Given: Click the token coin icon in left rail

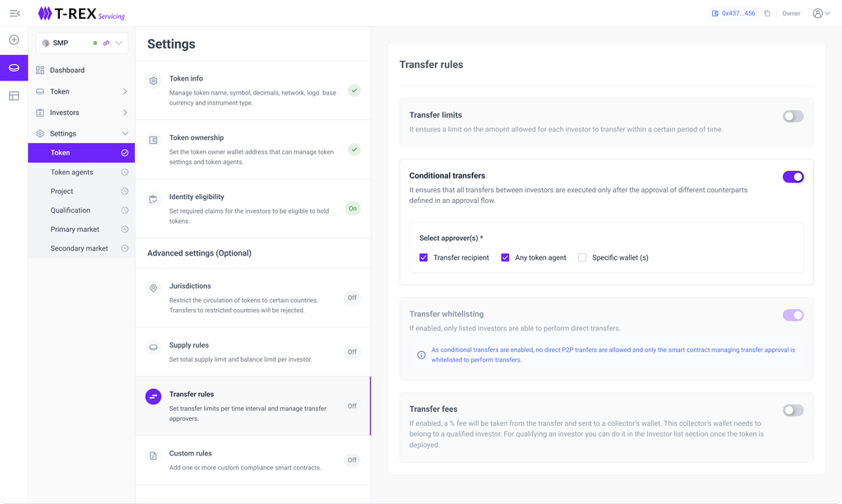Looking at the screenshot, I should click(14, 67).
